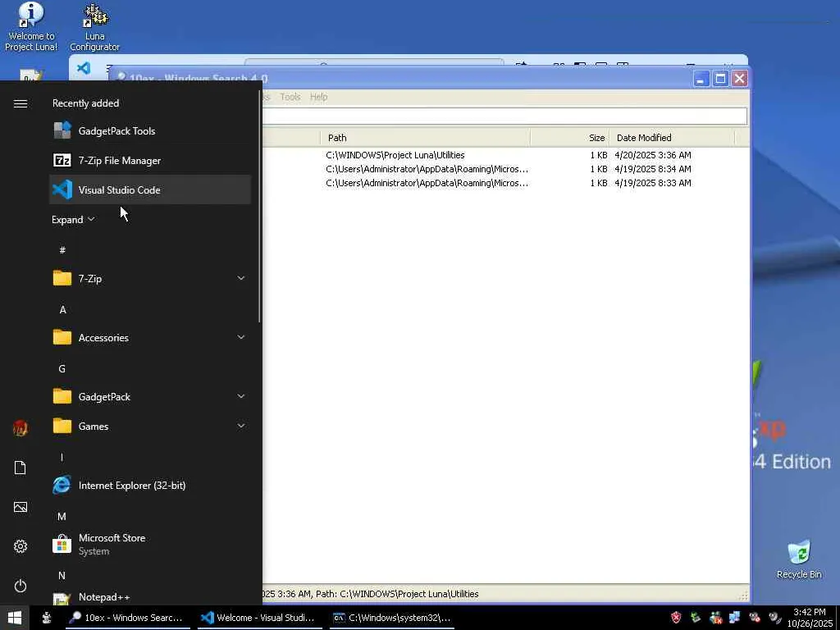Sort results by Date Modified column header

coord(672,138)
